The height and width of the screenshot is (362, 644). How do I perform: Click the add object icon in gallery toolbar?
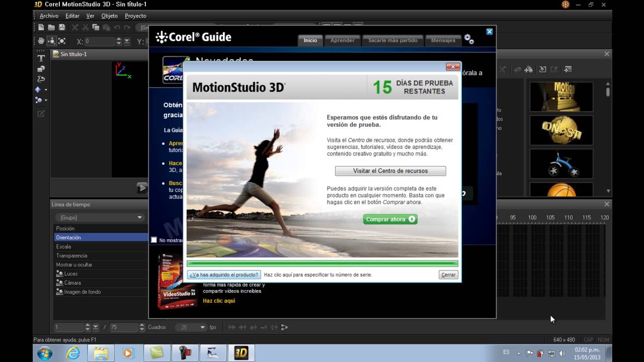pos(528,69)
